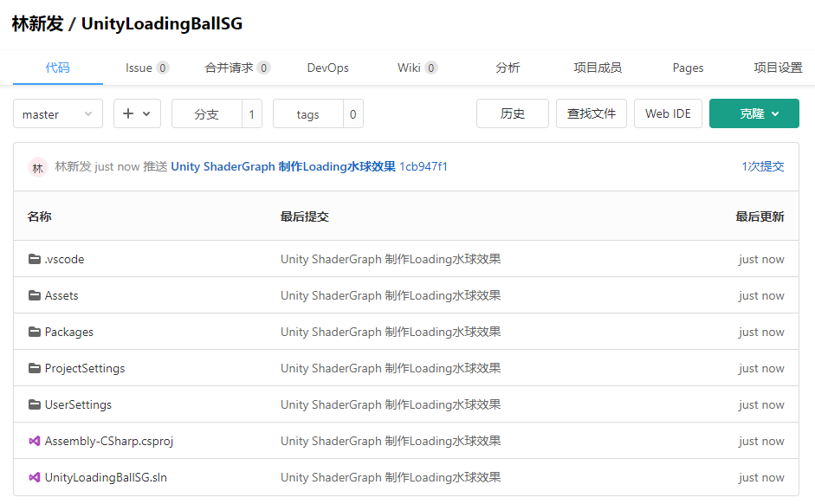
Task: Open the 合并请求 tab
Action: pos(237,68)
